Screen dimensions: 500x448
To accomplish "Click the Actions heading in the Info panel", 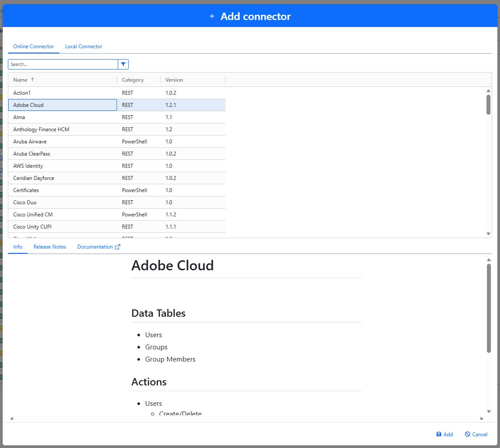I will tap(149, 382).
